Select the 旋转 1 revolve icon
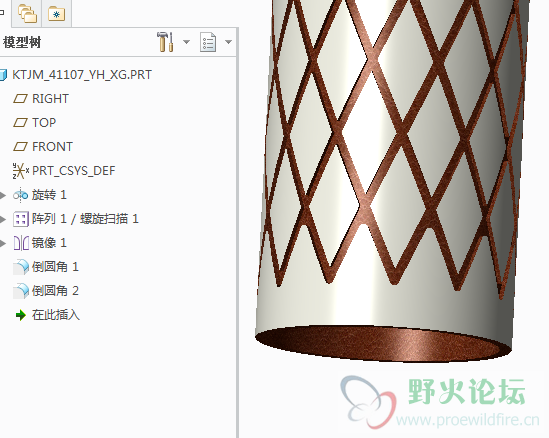This screenshot has width=549, height=438. (x=21, y=195)
